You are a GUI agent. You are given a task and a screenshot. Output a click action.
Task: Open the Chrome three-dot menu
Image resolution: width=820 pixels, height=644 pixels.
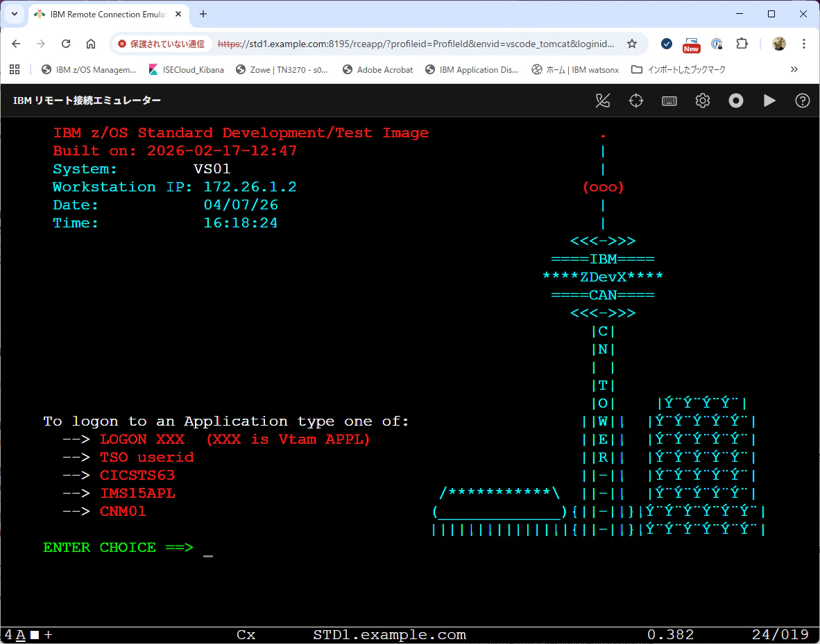point(804,44)
